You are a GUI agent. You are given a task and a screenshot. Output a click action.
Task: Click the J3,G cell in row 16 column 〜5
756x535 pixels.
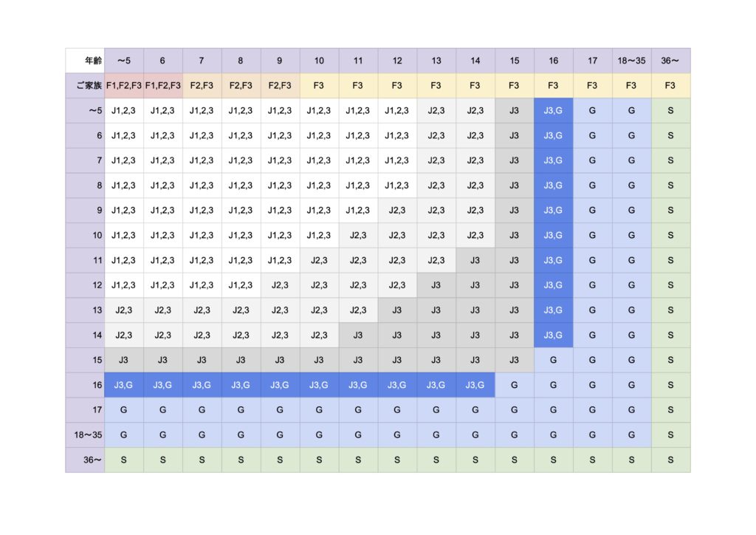[124, 385]
